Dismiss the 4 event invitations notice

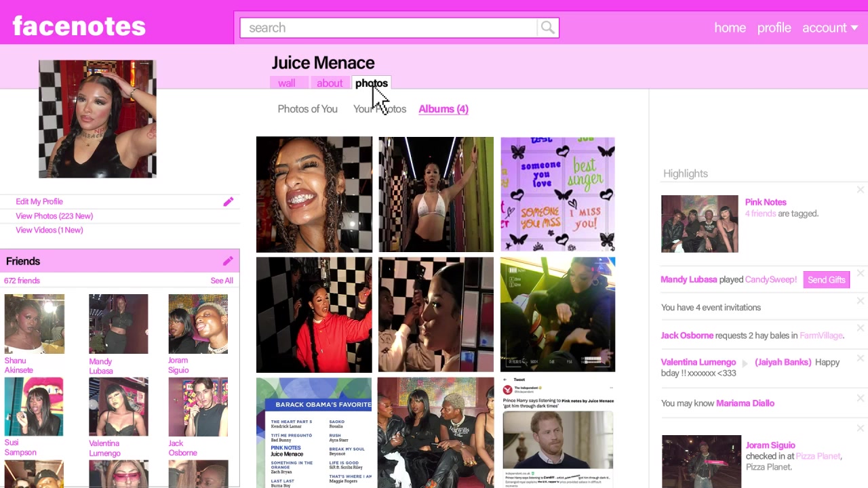(x=861, y=300)
